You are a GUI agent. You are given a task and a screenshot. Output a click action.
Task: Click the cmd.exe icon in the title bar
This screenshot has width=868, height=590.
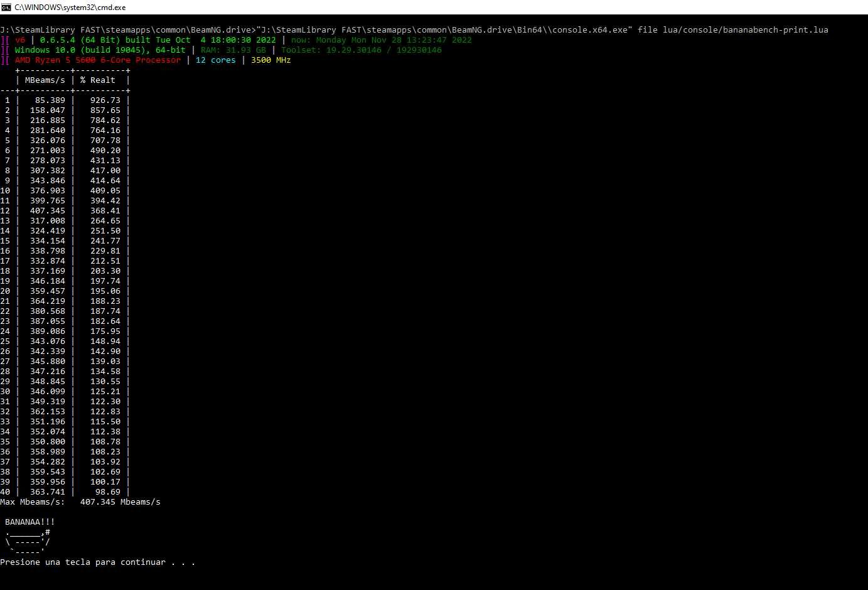6,7
